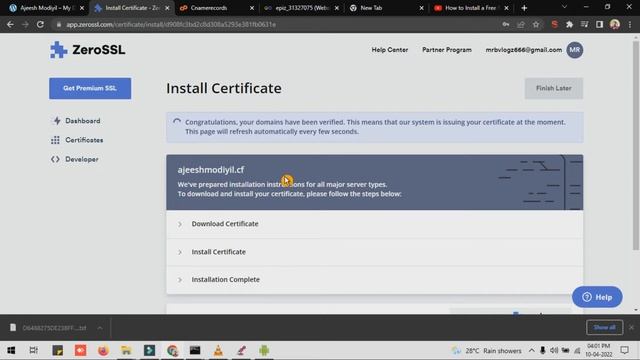Click the Get Premium SSL button
Screen dimensions: 640x360
[x=90, y=88]
